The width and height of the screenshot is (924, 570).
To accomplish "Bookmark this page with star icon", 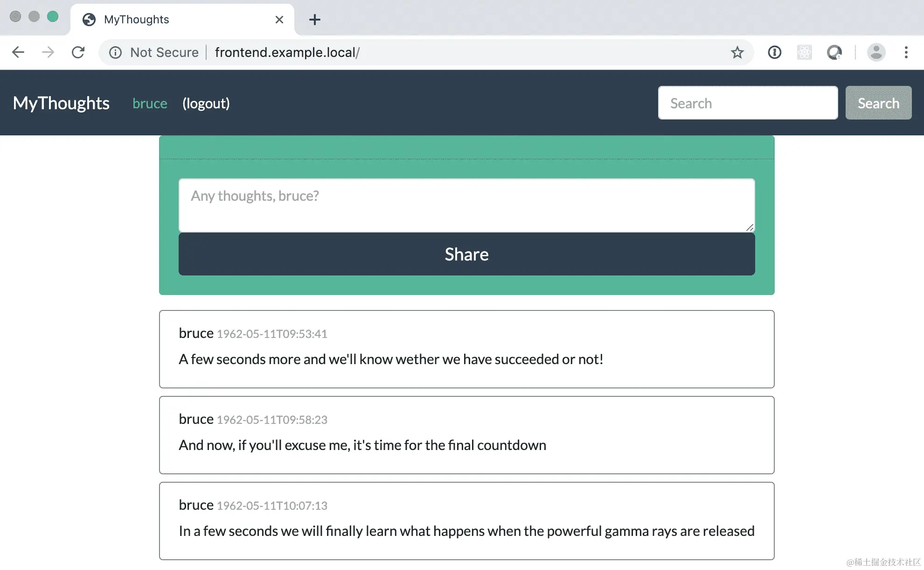I will [737, 52].
